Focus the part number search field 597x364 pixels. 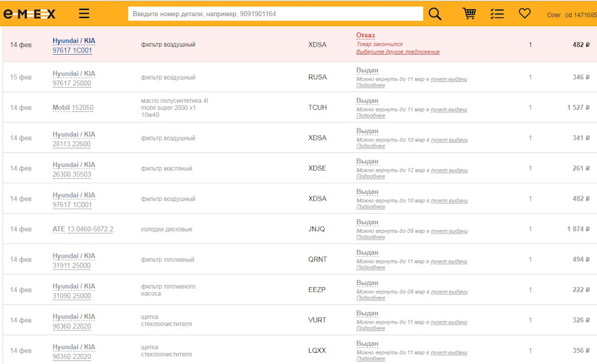click(275, 14)
